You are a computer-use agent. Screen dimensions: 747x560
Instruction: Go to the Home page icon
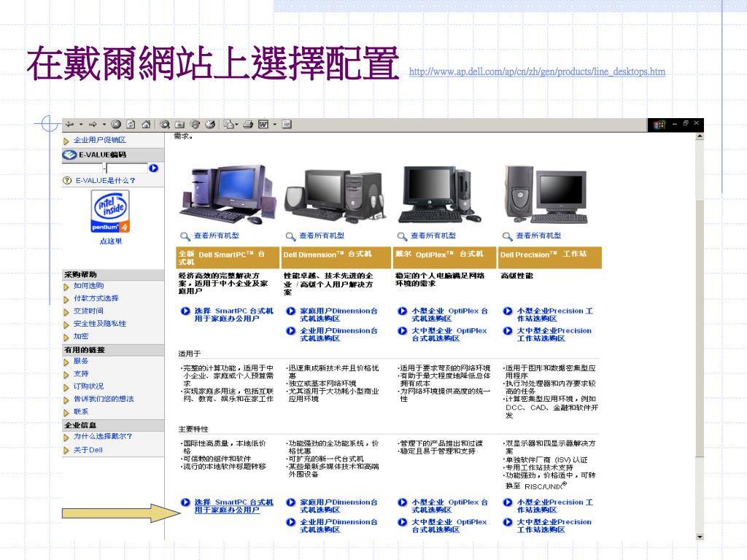[x=146, y=124]
